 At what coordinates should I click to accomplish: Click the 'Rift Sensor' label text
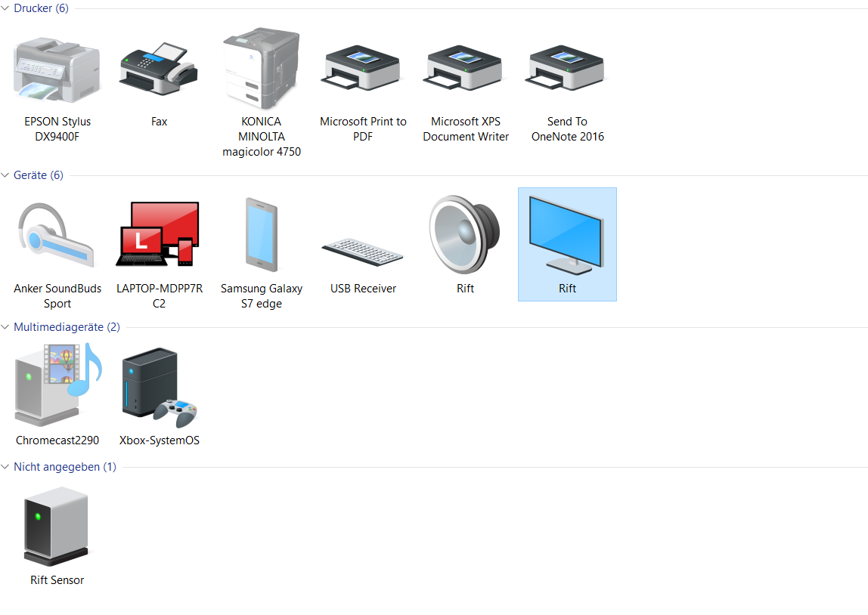(x=57, y=580)
